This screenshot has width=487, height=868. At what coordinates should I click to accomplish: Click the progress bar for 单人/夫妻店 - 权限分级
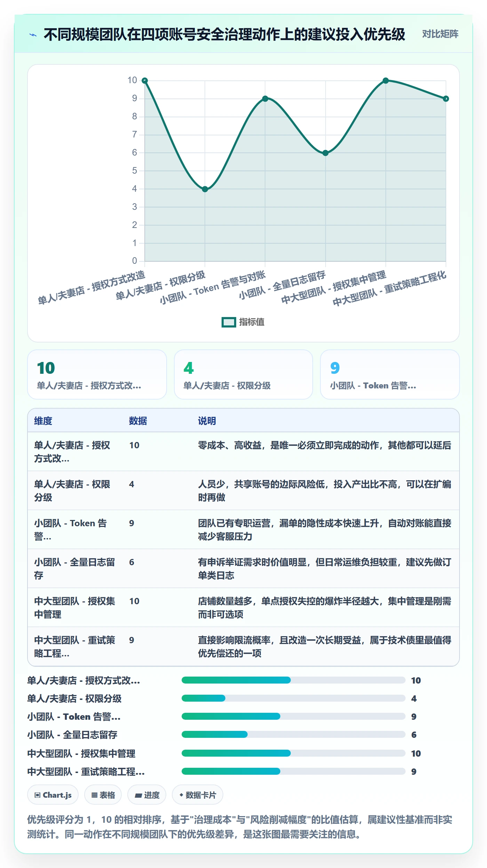294,698
